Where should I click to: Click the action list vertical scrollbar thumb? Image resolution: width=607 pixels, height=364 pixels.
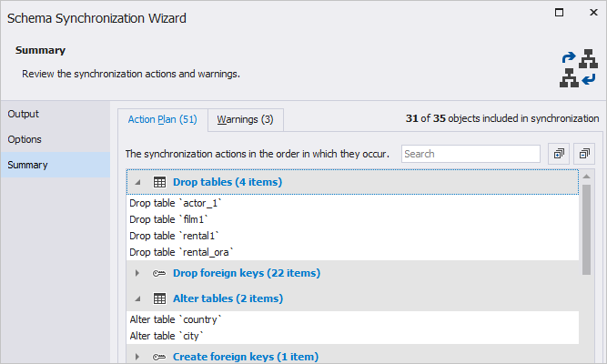click(x=586, y=229)
